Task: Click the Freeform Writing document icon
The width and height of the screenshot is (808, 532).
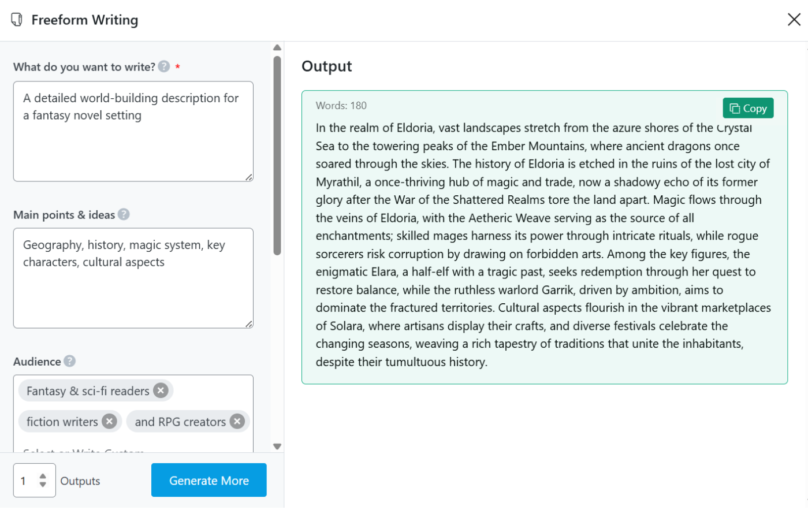Action: 17,20
